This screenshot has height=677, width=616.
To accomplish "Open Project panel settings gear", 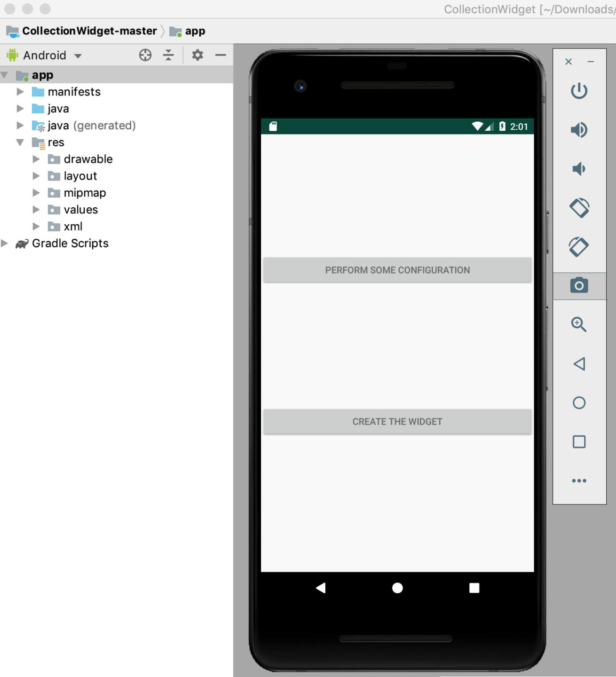I will 197,55.
